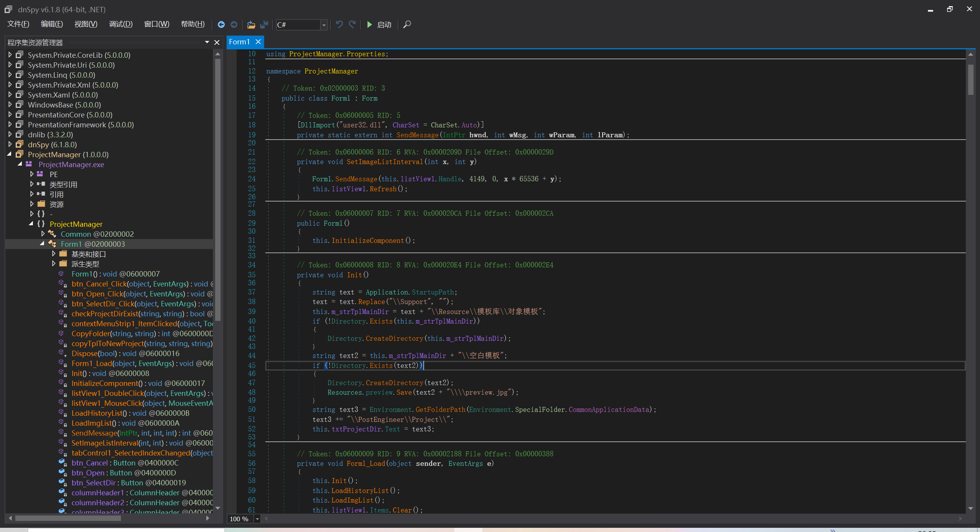Click the 资源 folder icon

[x=41, y=204]
